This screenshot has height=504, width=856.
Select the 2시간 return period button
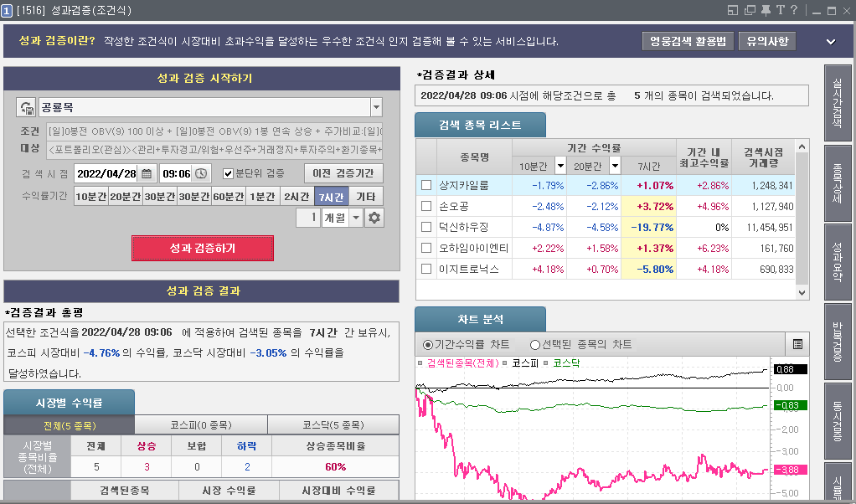(x=297, y=197)
